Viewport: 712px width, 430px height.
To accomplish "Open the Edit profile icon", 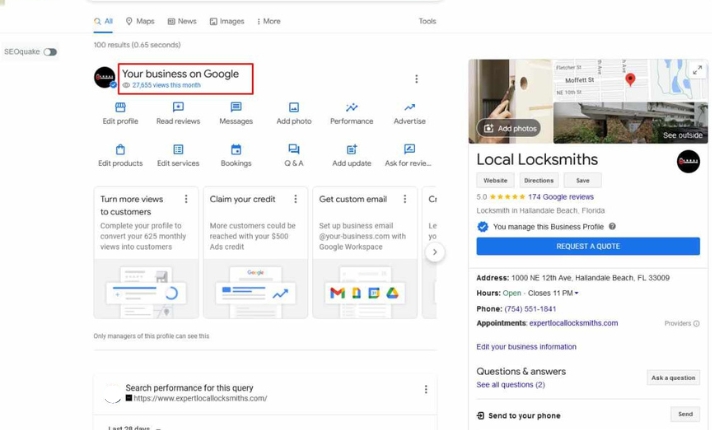I will pyautogui.click(x=120, y=107).
